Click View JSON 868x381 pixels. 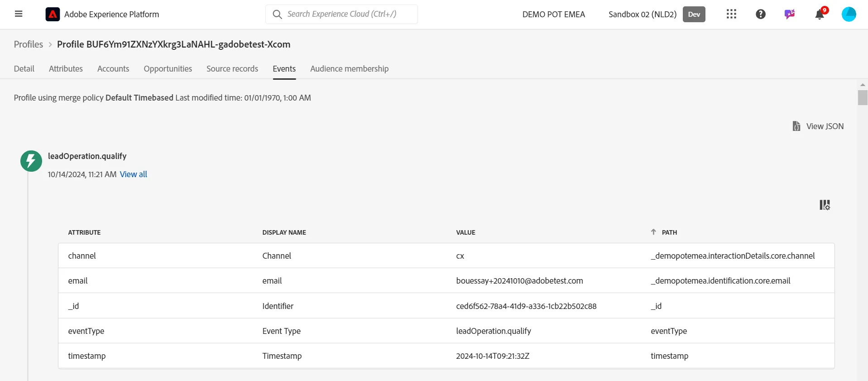point(818,126)
